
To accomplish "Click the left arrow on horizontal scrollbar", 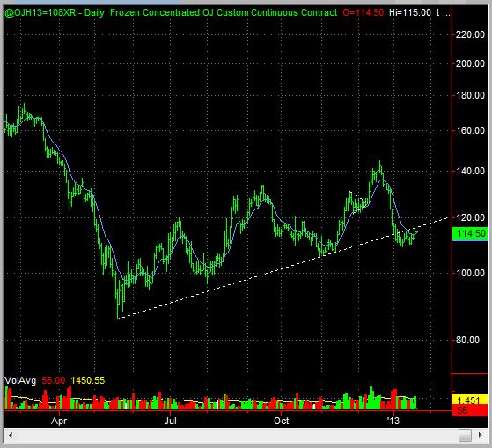I will pos(10,435).
